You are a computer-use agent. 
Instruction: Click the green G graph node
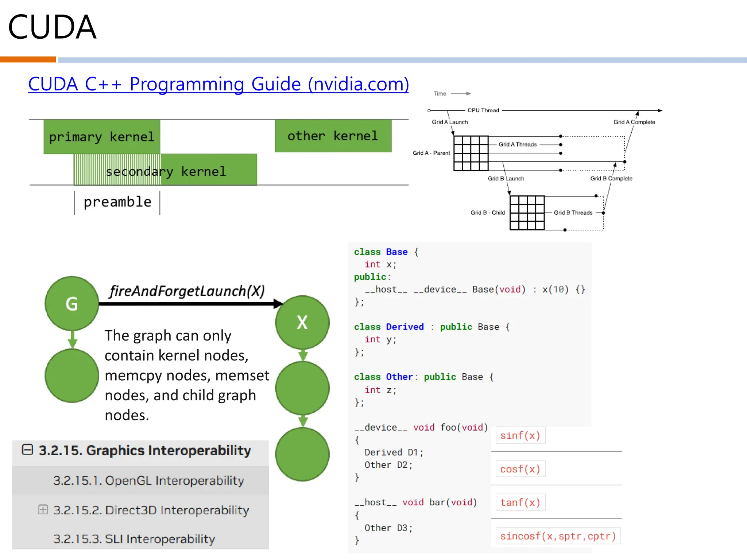(x=72, y=303)
